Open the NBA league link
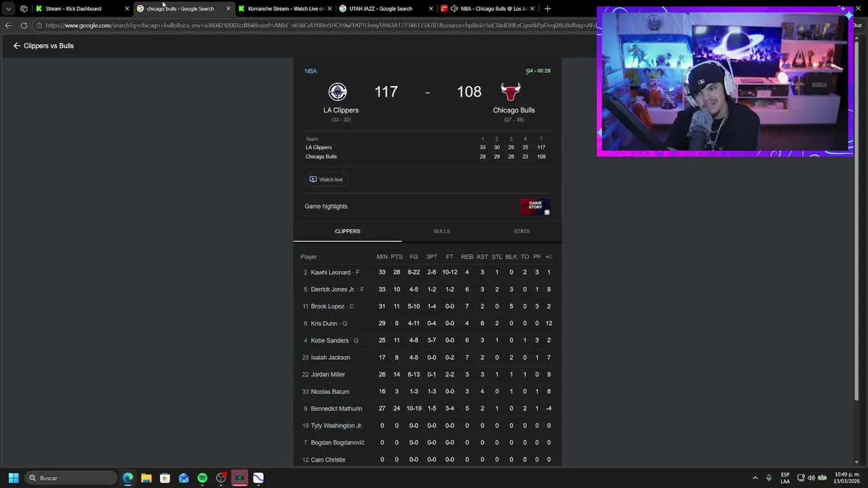868x488 pixels. pyautogui.click(x=311, y=71)
